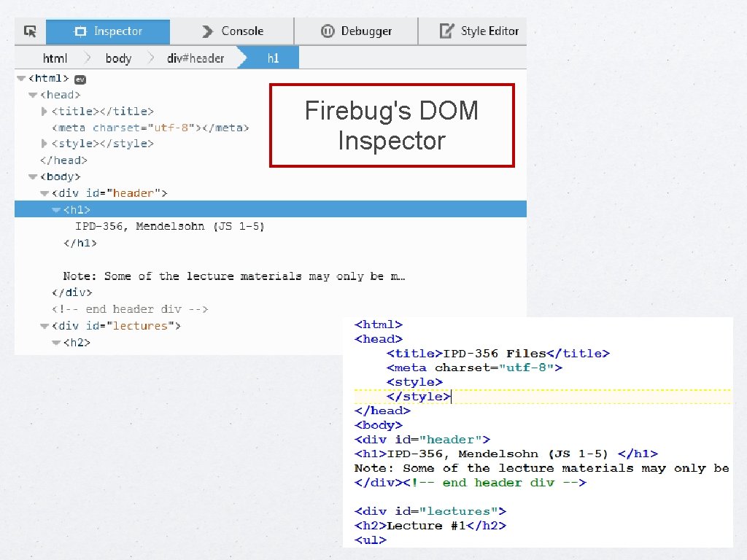The height and width of the screenshot is (560, 747).
Task: Collapse the div#lectures node
Action: [44, 326]
